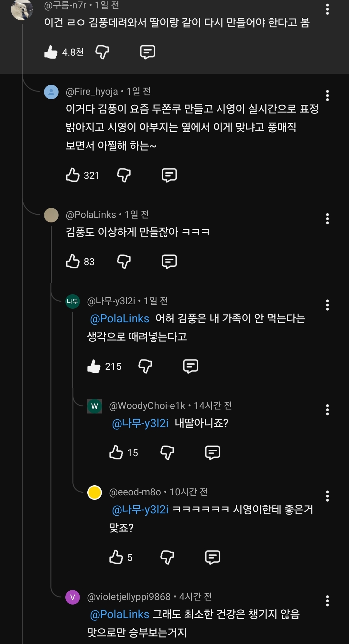
Task: Reply to the @Fire_hyoja comment
Action: click(x=169, y=175)
